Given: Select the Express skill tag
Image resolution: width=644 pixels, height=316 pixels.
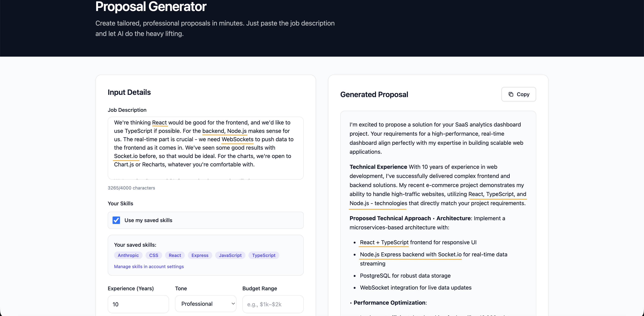Looking at the screenshot, I should (200, 255).
